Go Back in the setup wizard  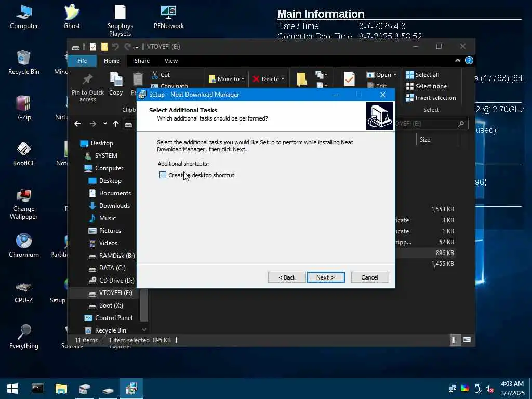click(287, 277)
